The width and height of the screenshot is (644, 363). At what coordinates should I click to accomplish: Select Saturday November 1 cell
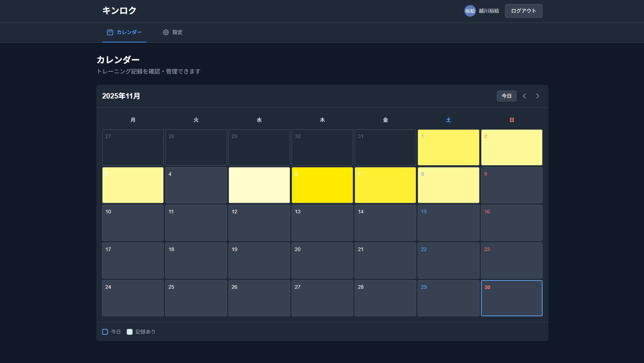448,147
